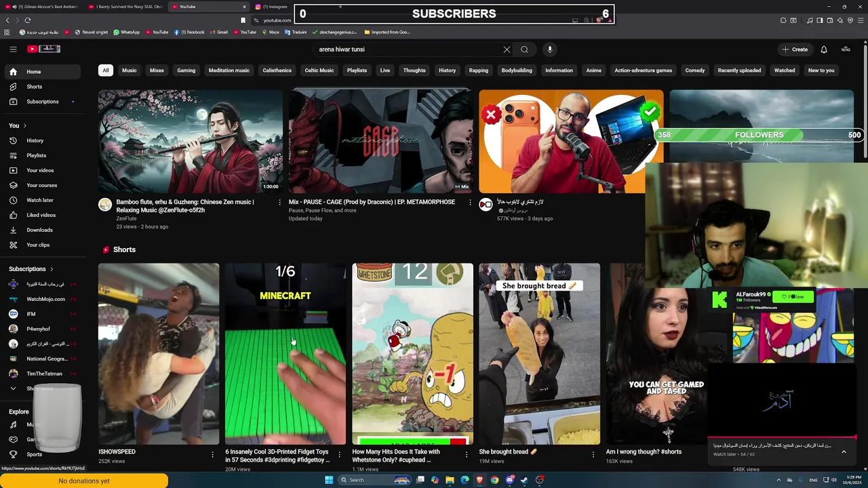The image size is (868, 488).
Task: Open Shorts in the top sidebar section
Action: (44, 87)
